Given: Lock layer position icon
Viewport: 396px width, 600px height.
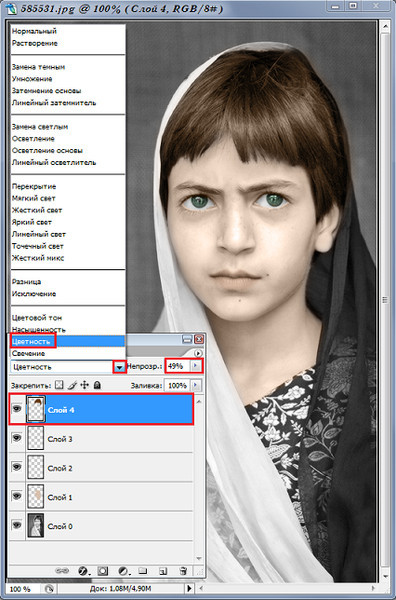Looking at the screenshot, I should (x=84, y=385).
